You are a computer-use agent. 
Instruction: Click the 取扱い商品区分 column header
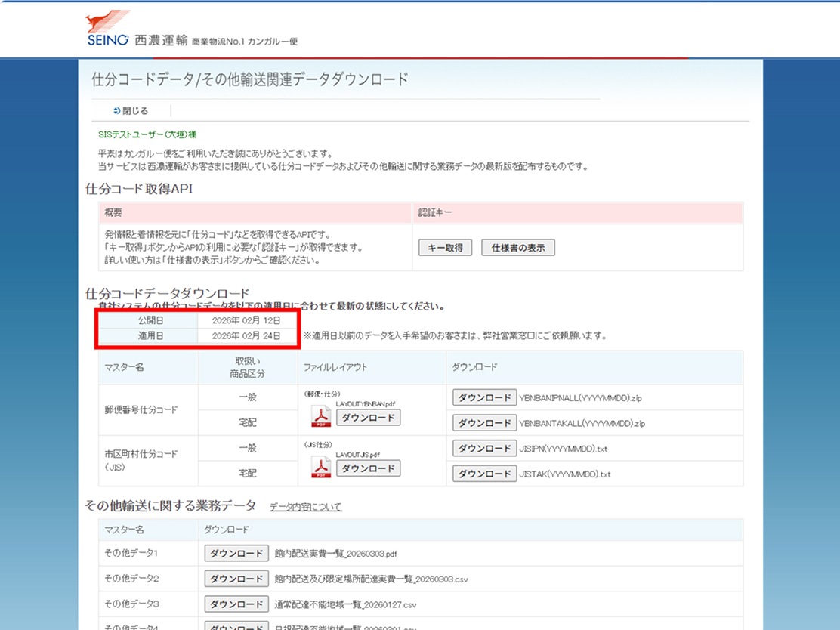(248, 367)
